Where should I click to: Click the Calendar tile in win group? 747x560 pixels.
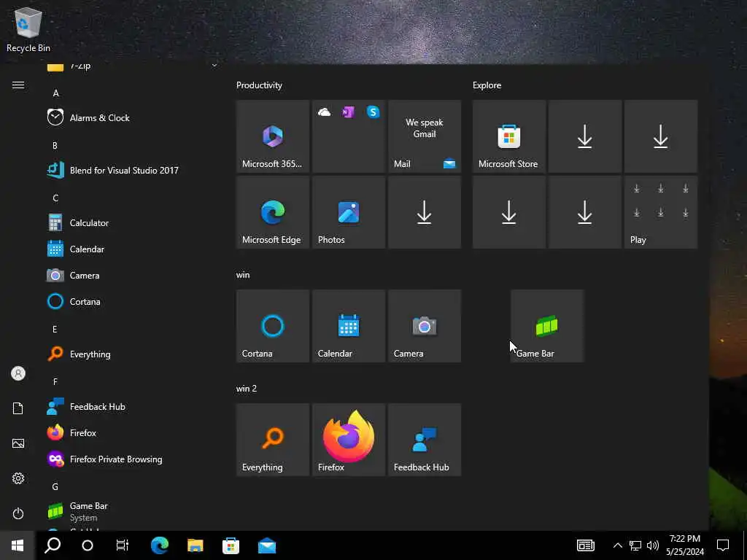click(x=349, y=326)
